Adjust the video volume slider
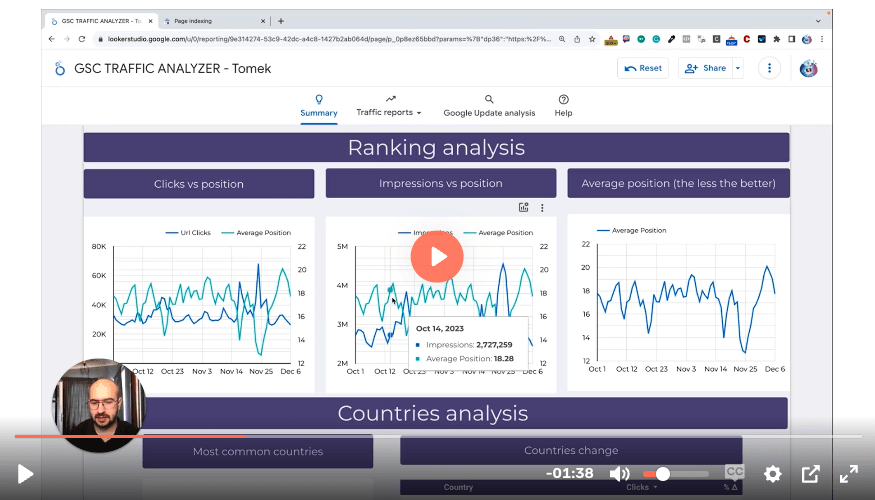The height and width of the screenshot is (500, 875). tap(675, 474)
